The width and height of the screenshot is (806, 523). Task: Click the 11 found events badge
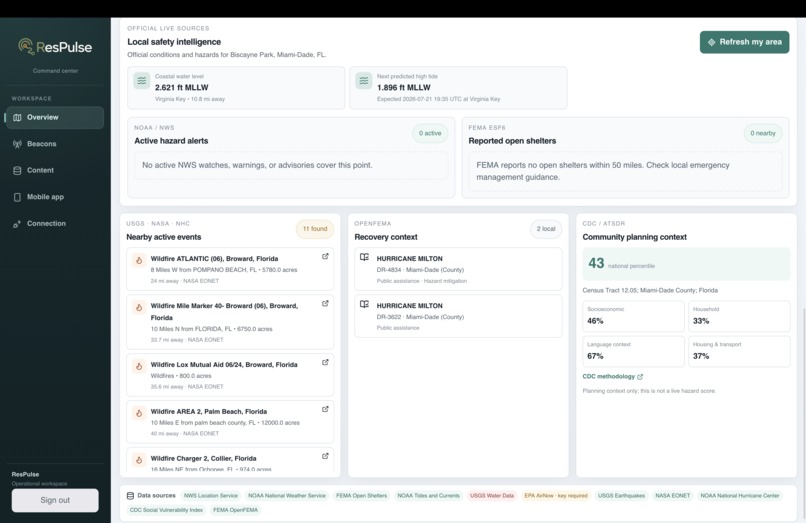pyautogui.click(x=315, y=229)
